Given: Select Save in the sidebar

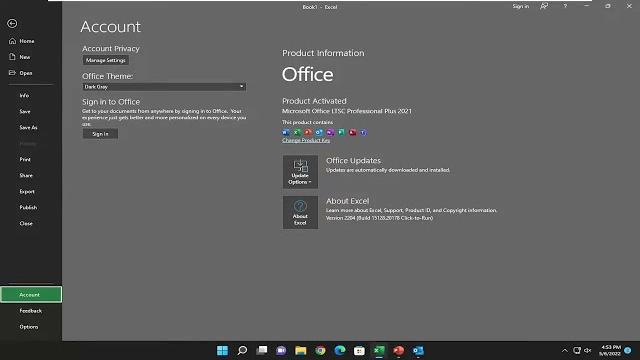Looking at the screenshot, I should [25, 111].
